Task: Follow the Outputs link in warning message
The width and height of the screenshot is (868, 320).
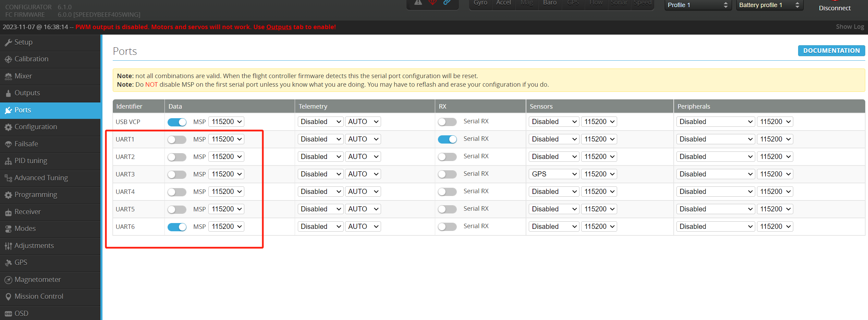Action: (x=279, y=27)
